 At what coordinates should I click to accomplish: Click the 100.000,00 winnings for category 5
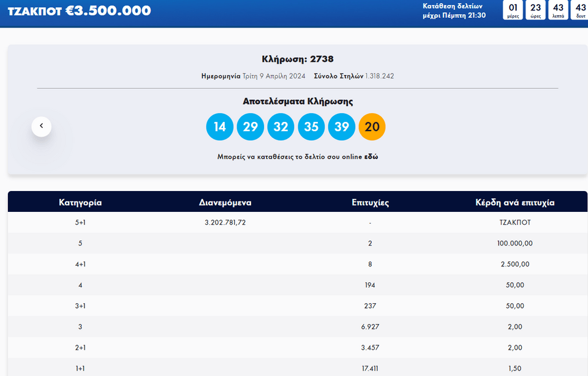[x=515, y=243]
